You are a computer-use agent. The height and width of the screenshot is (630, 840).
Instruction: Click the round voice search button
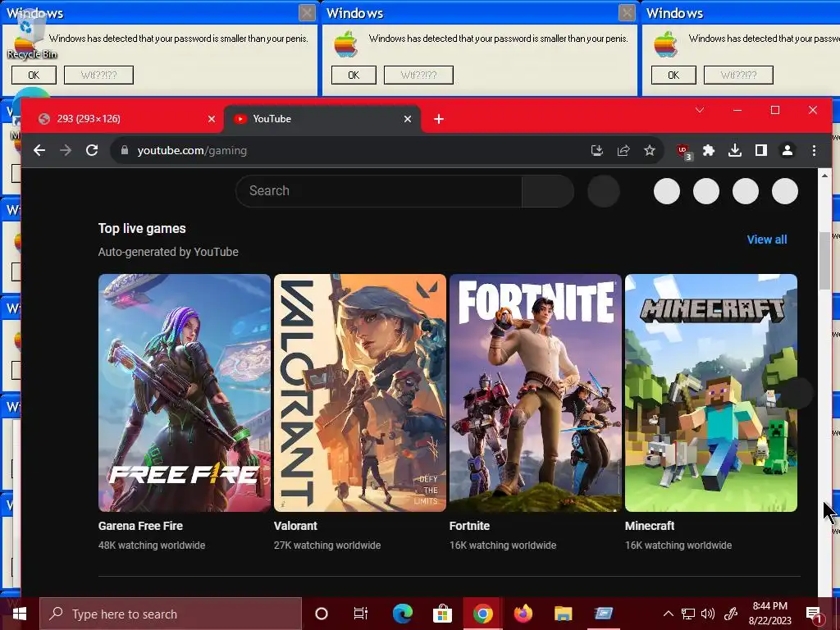pos(604,191)
